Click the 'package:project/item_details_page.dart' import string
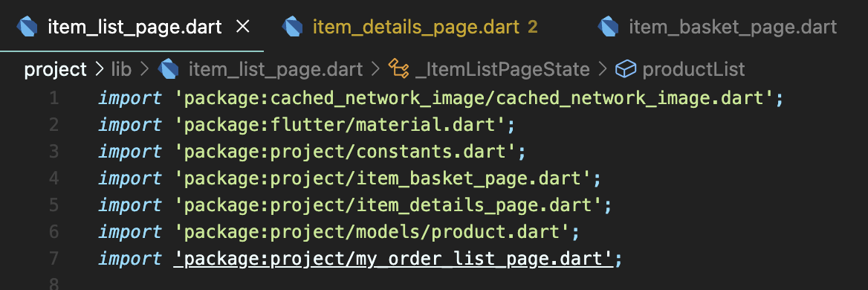This screenshot has height=290, width=868. [388, 205]
